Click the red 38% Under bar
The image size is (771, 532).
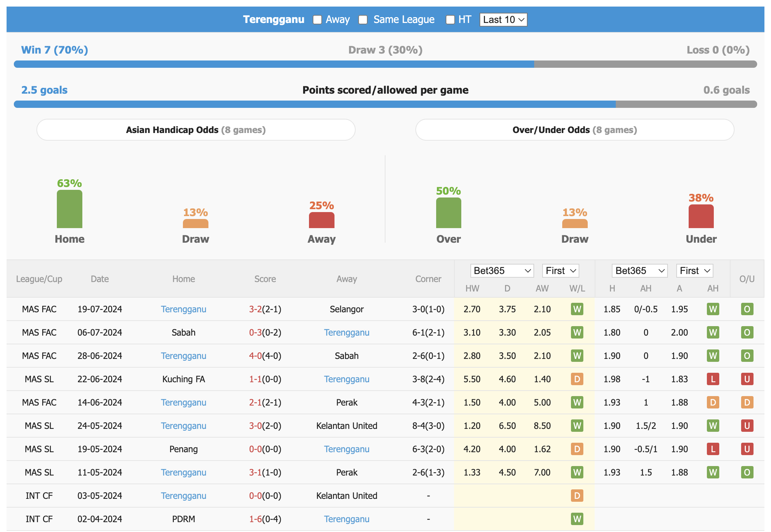coord(701,216)
